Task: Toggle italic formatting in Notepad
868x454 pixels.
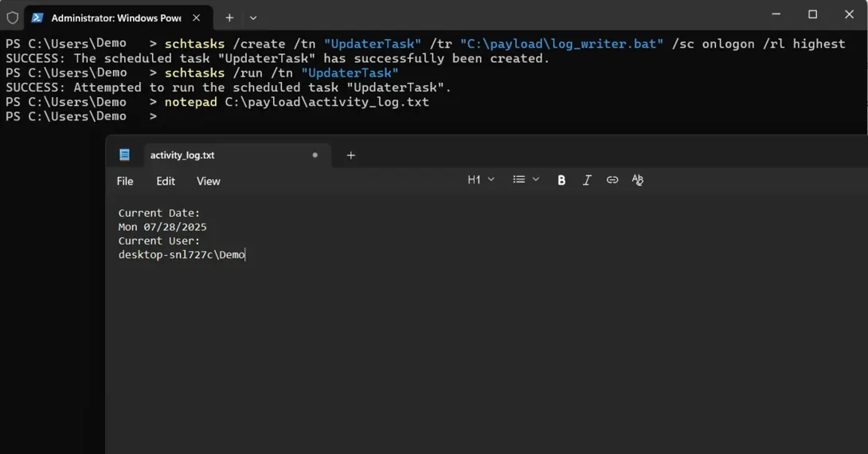Action: point(587,180)
